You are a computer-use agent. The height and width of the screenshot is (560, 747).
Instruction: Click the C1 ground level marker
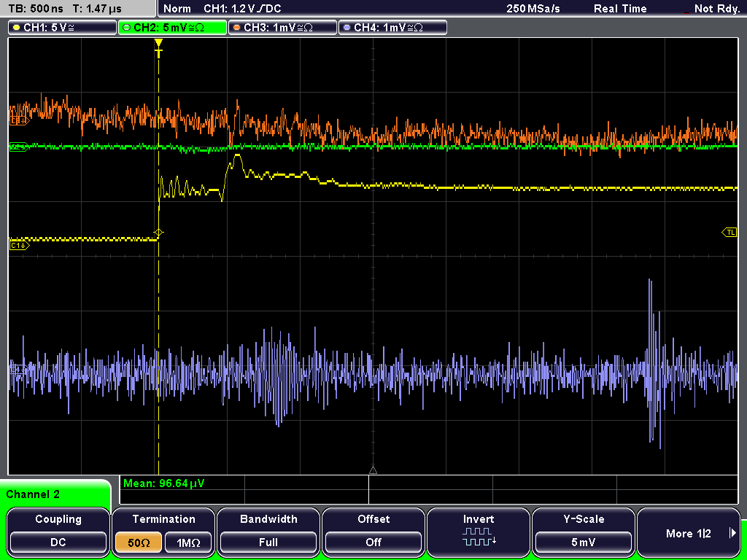click(x=20, y=245)
